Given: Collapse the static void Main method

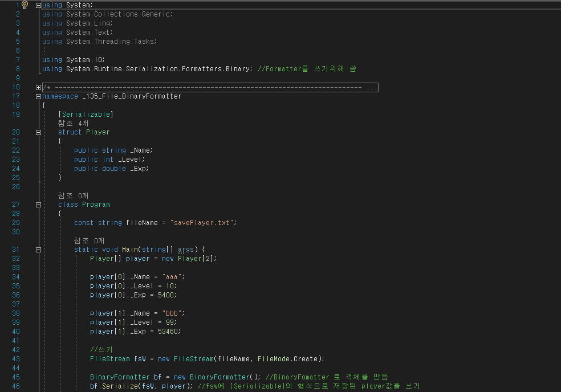Looking at the screenshot, I should pyautogui.click(x=38, y=250).
